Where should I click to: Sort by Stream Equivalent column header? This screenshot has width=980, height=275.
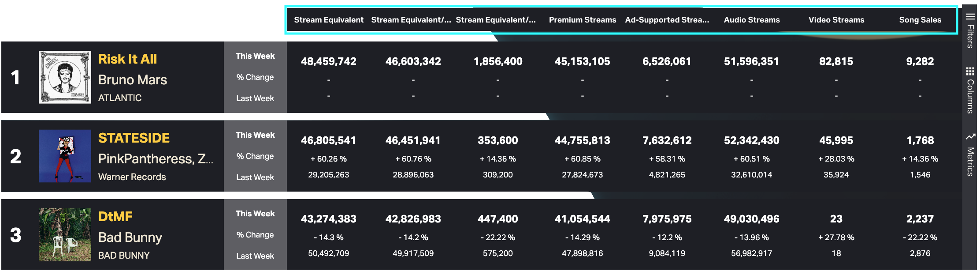pyautogui.click(x=329, y=20)
